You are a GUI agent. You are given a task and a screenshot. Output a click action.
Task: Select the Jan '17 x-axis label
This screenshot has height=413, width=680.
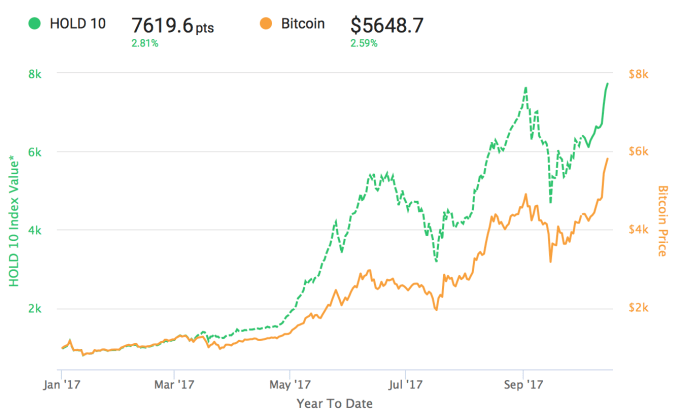click(x=62, y=381)
